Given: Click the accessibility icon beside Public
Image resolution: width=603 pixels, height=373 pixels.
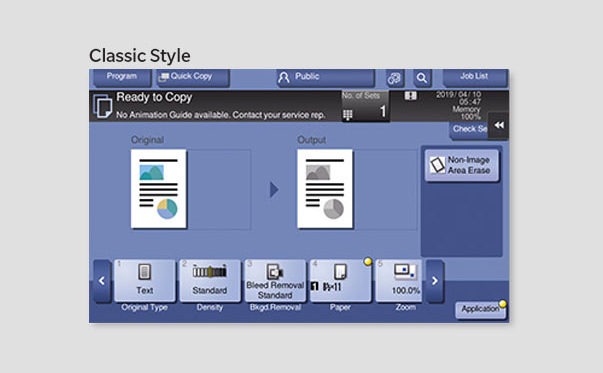Looking at the screenshot, I should click(395, 78).
